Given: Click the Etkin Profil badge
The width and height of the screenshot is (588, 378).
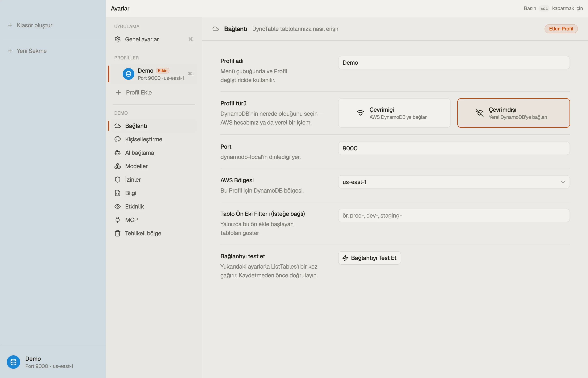Looking at the screenshot, I should 561,29.
